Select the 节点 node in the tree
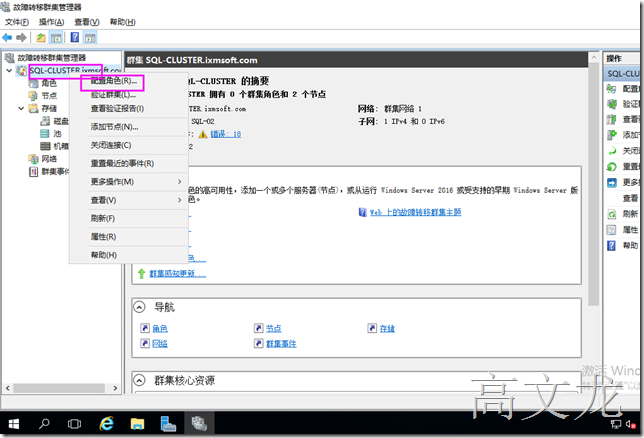 click(49, 96)
